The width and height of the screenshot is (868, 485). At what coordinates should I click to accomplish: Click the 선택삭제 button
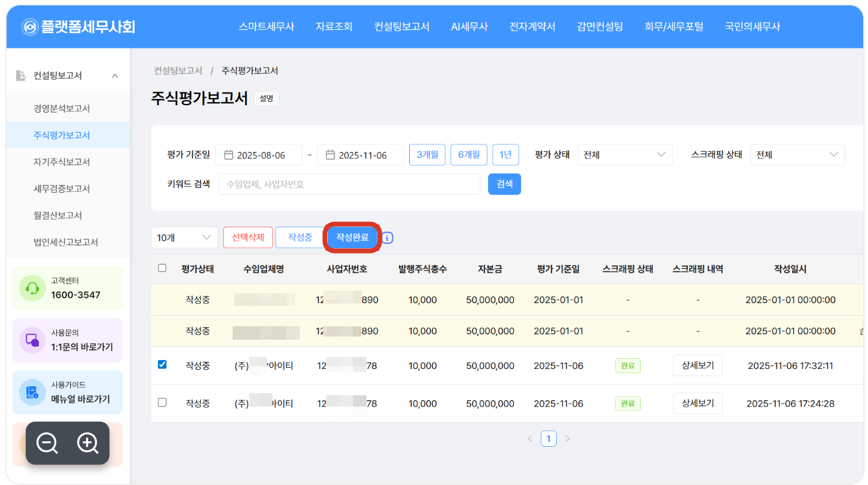[248, 237]
